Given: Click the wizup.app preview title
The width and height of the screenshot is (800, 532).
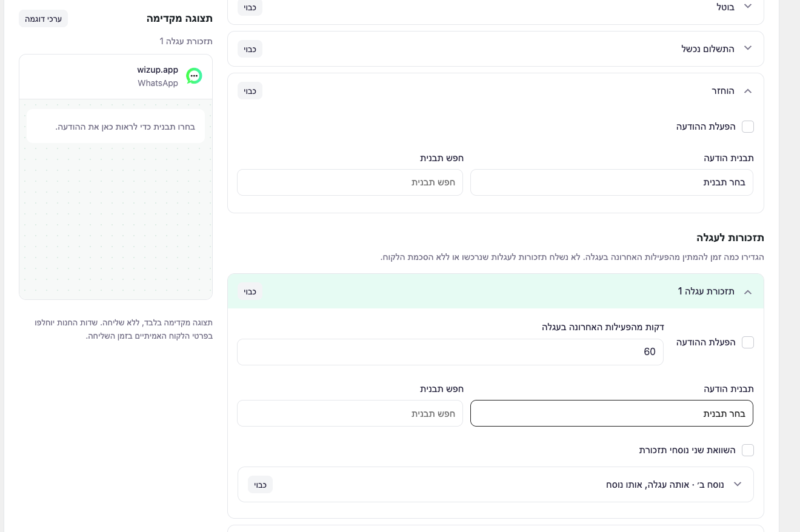Looking at the screenshot, I should coord(158,70).
